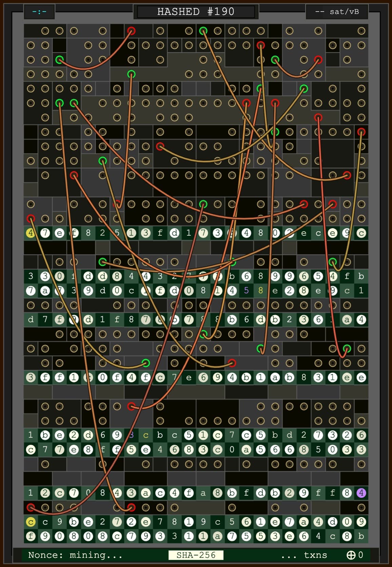Select the HASHED #190 title
The width and height of the screenshot is (392, 567).
(196, 12)
